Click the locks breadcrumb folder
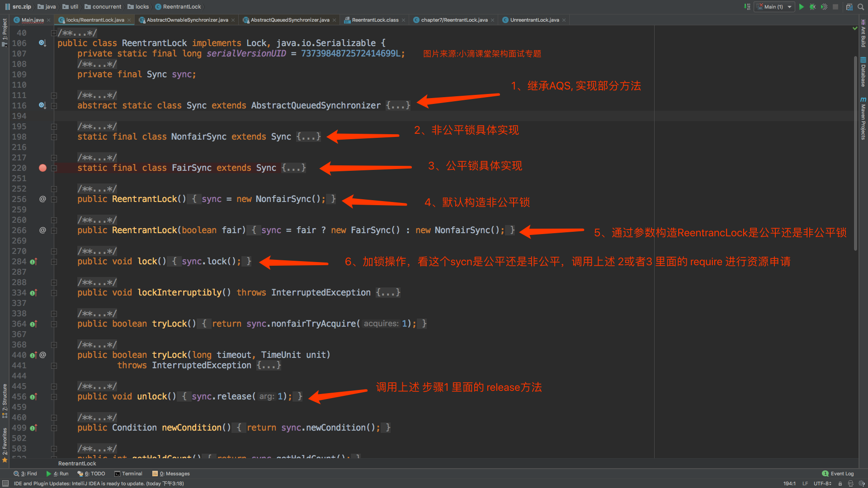This screenshot has height=488, width=868. click(138, 7)
